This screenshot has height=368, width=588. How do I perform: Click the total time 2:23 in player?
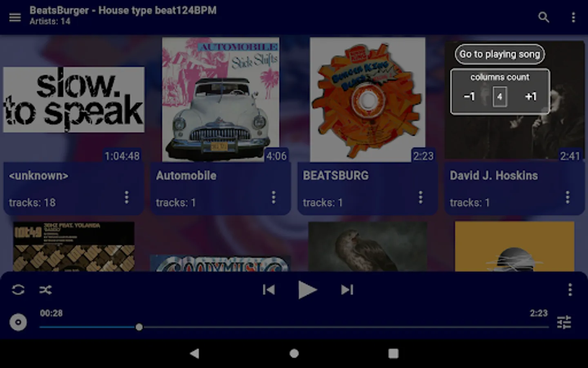coord(539,313)
